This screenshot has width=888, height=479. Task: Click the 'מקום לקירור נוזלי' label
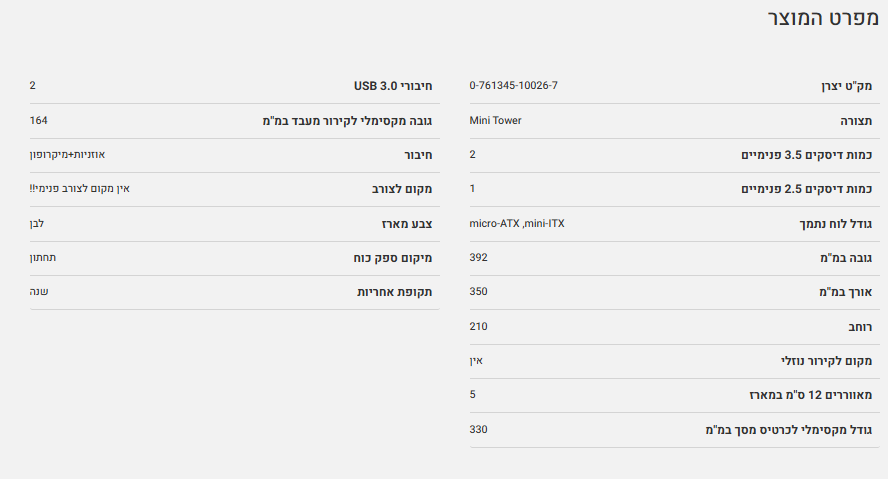click(x=826, y=361)
